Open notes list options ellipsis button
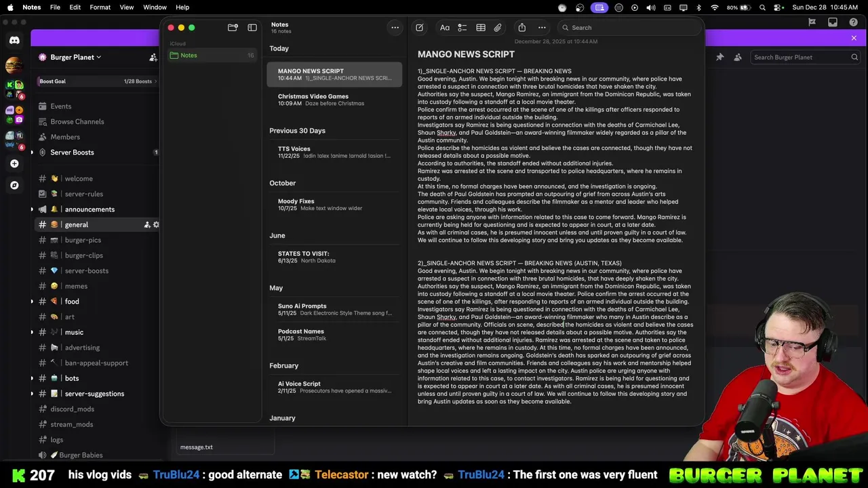This screenshot has width=868, height=488. click(395, 28)
